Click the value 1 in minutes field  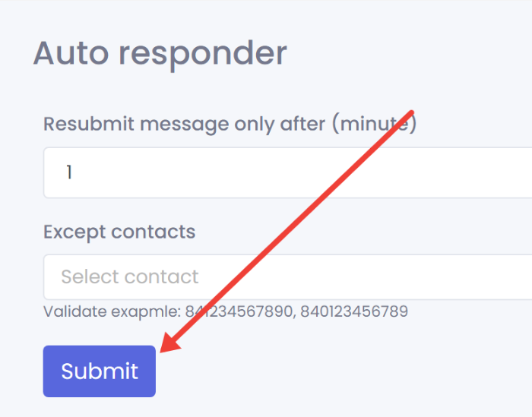(x=69, y=172)
